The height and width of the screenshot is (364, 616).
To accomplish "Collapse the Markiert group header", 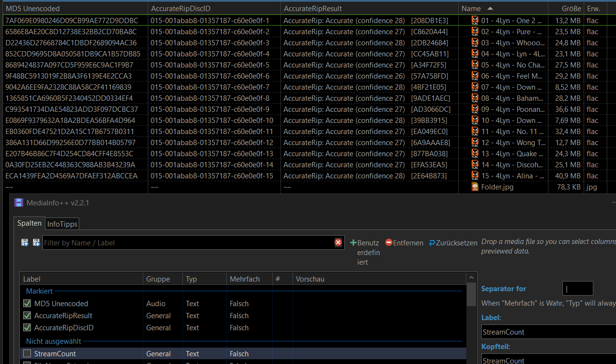I will coord(39,291).
